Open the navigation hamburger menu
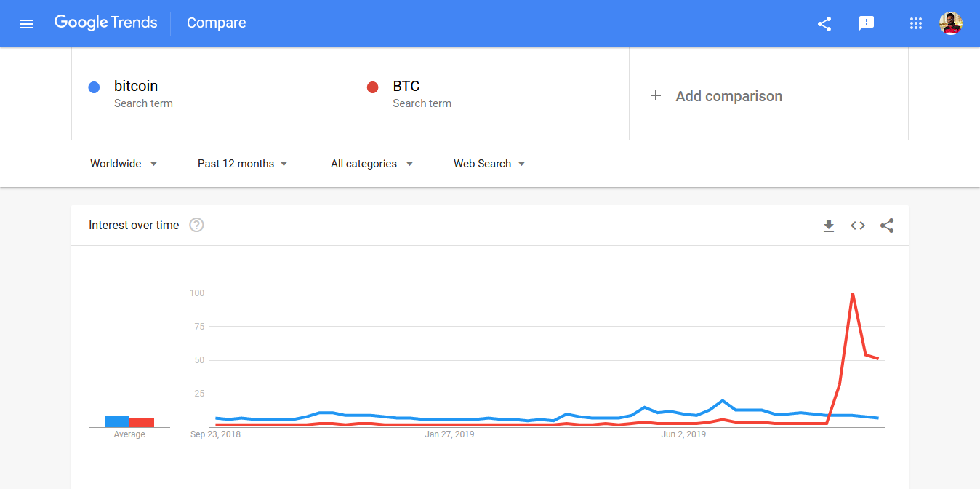 (26, 23)
